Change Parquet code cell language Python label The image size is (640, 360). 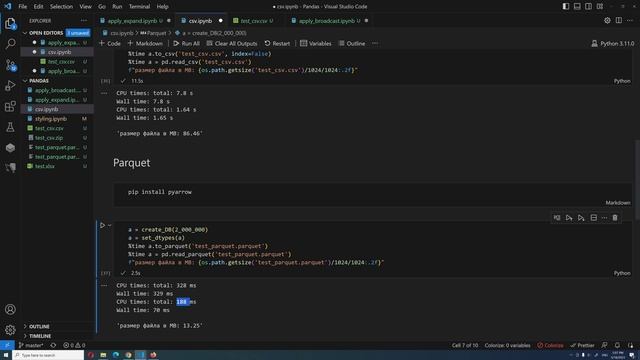622,273
